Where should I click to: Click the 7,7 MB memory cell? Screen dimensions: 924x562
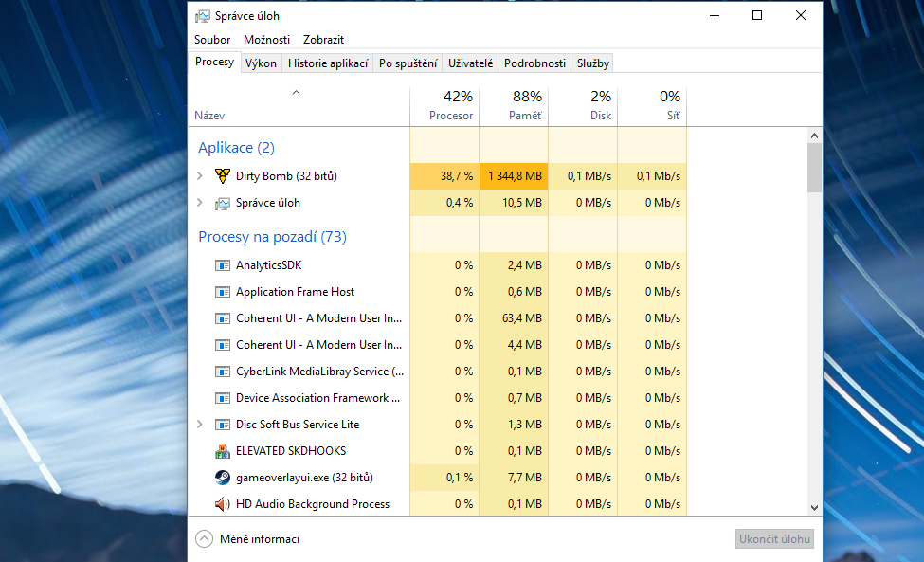pos(514,478)
